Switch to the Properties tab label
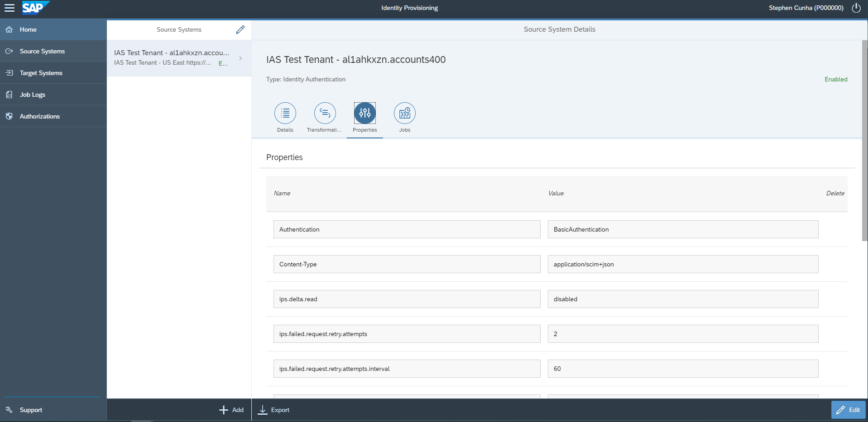This screenshot has width=868, height=422. pyautogui.click(x=365, y=130)
